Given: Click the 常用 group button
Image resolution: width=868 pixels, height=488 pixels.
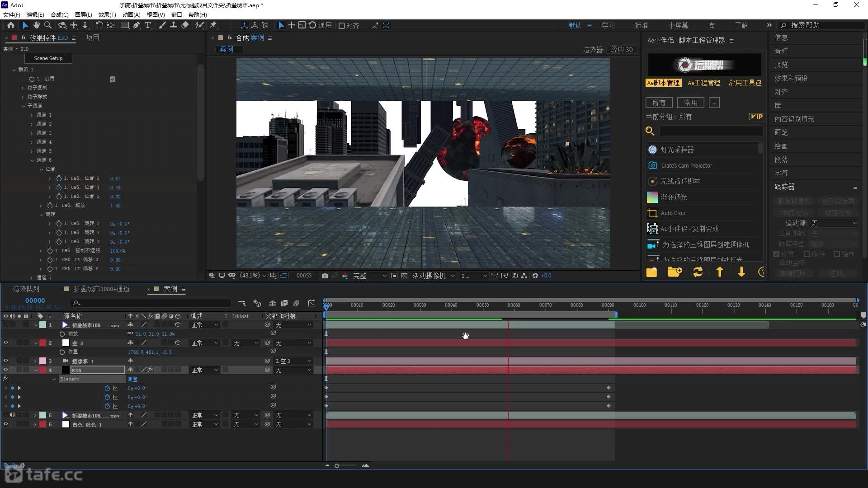Looking at the screenshot, I should pos(690,103).
